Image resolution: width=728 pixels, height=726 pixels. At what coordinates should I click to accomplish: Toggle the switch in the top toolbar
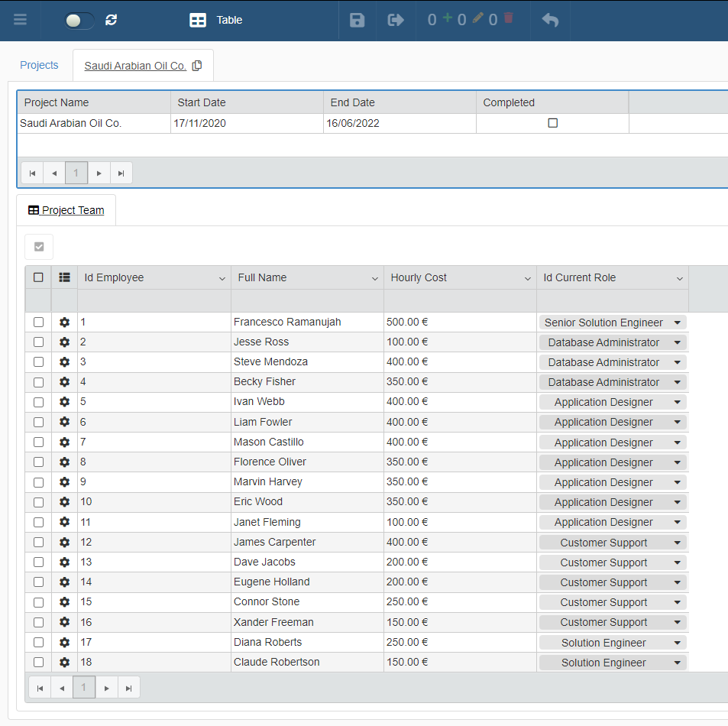click(79, 21)
